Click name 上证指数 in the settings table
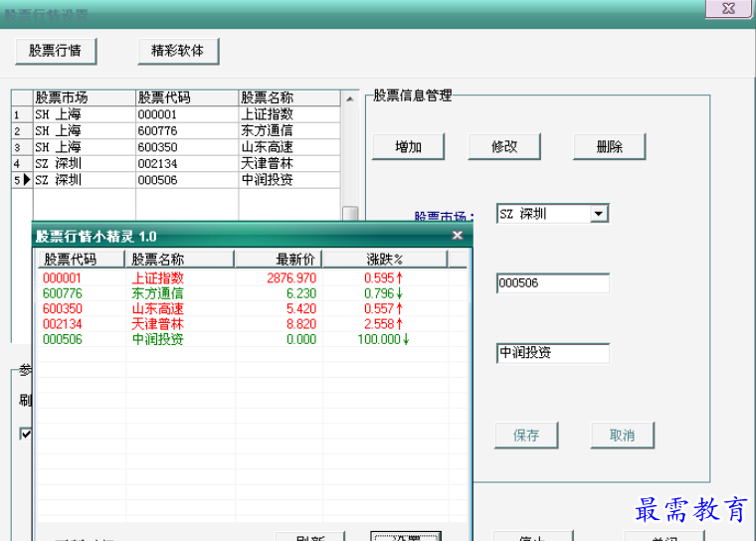756x541 pixels. [289, 114]
